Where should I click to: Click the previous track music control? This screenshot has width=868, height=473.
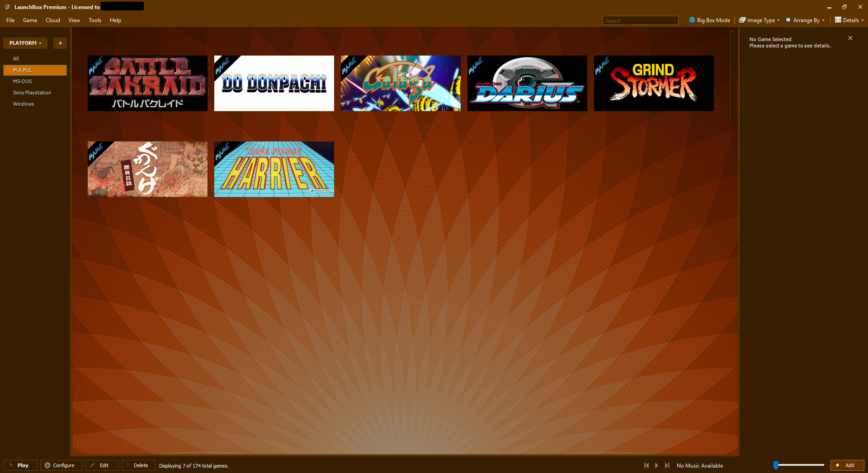646,465
